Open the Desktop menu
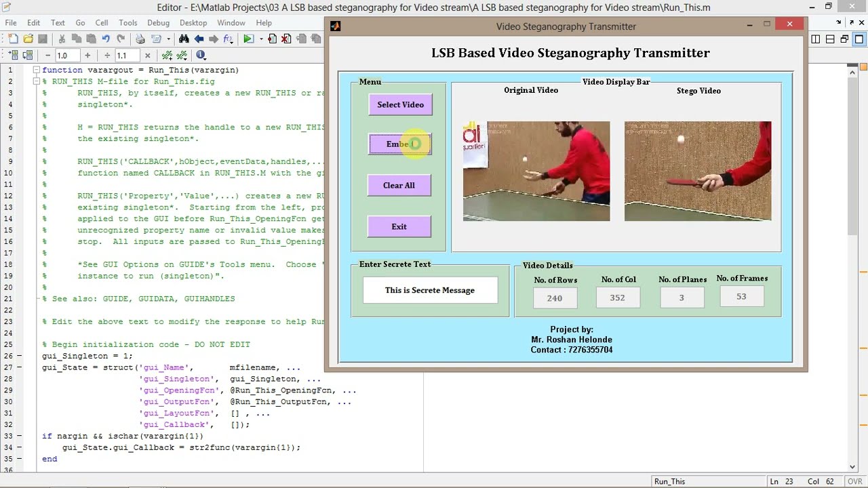The height and width of the screenshot is (488, 868). click(x=193, y=22)
